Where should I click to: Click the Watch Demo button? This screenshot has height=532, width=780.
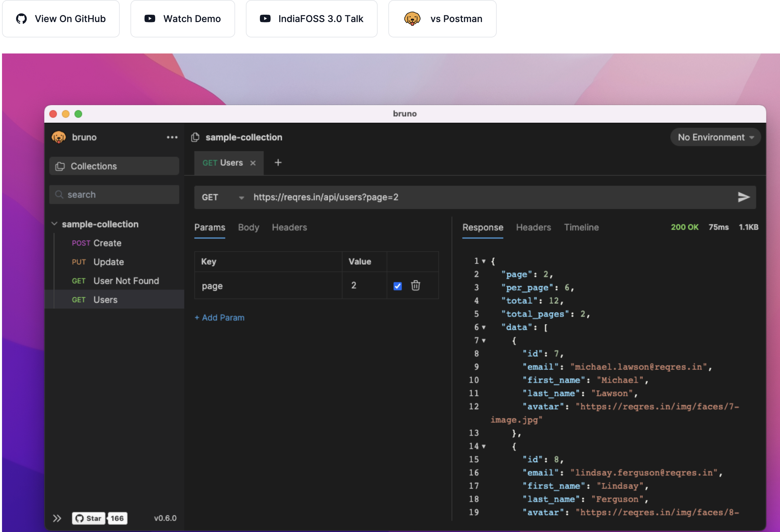click(183, 19)
